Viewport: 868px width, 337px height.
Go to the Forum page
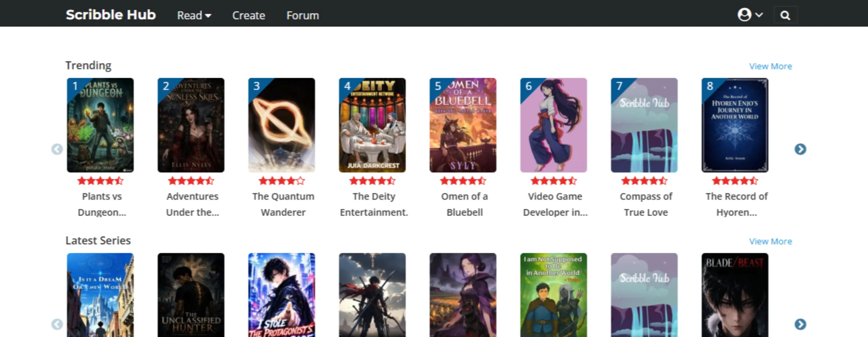pos(303,15)
